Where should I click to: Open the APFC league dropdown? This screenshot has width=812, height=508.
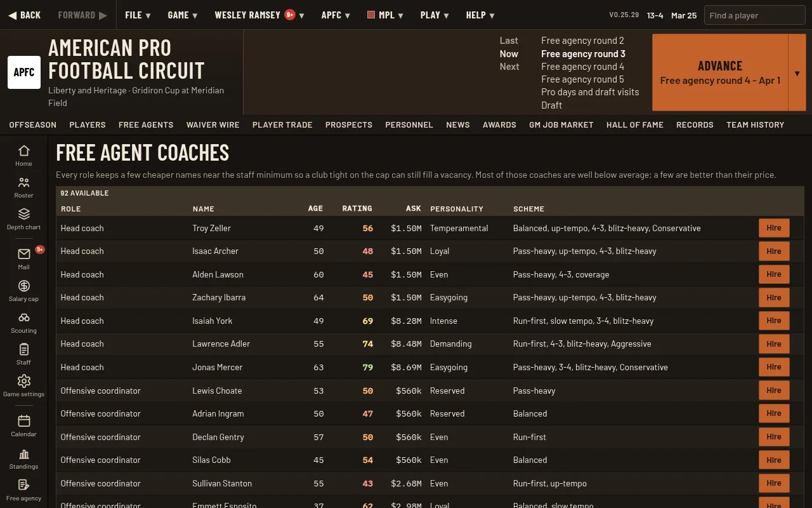(x=336, y=15)
